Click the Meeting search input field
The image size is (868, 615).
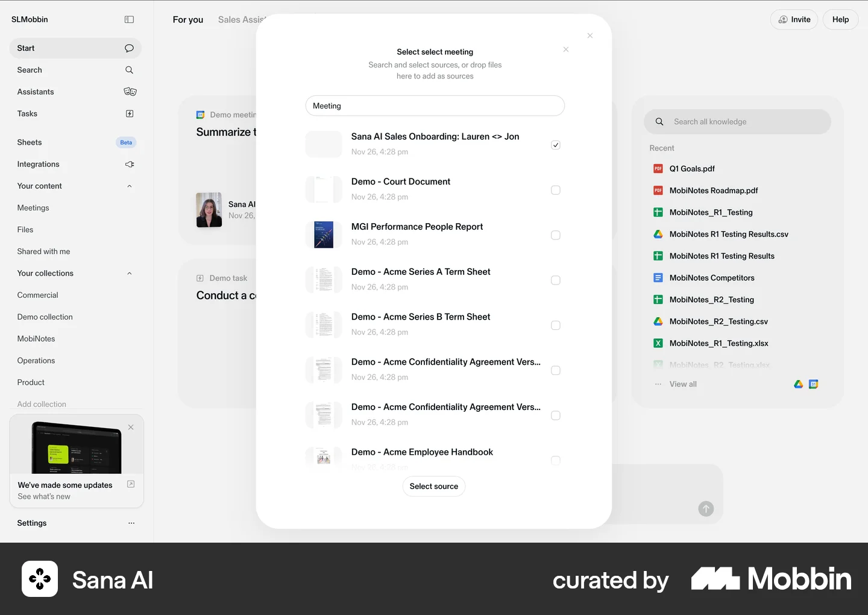[x=435, y=106]
